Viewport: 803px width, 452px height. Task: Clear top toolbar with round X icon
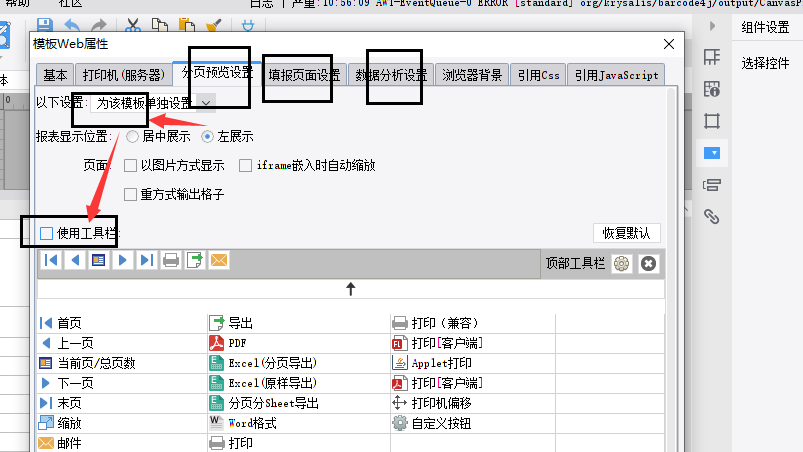(x=648, y=264)
